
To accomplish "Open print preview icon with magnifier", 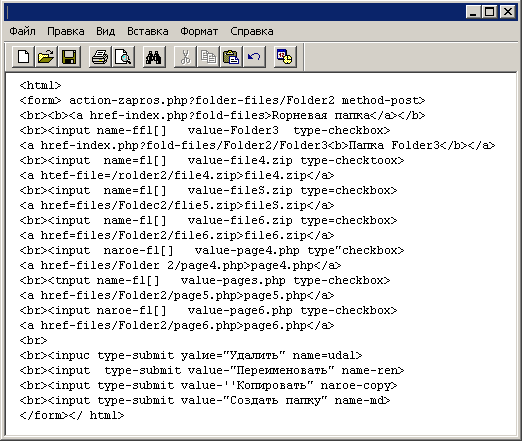I will point(123,57).
